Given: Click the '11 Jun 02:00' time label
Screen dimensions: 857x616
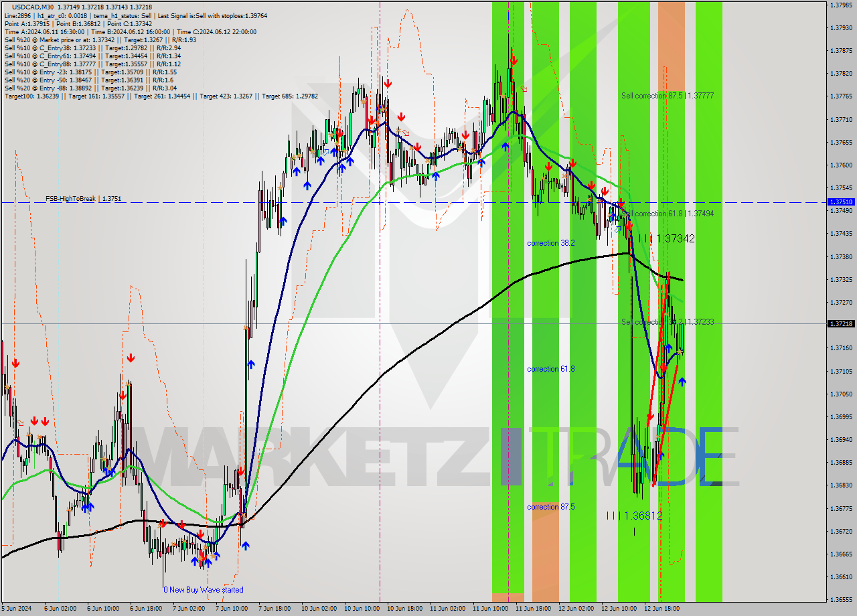Looking at the screenshot, I should pyautogui.click(x=448, y=609).
